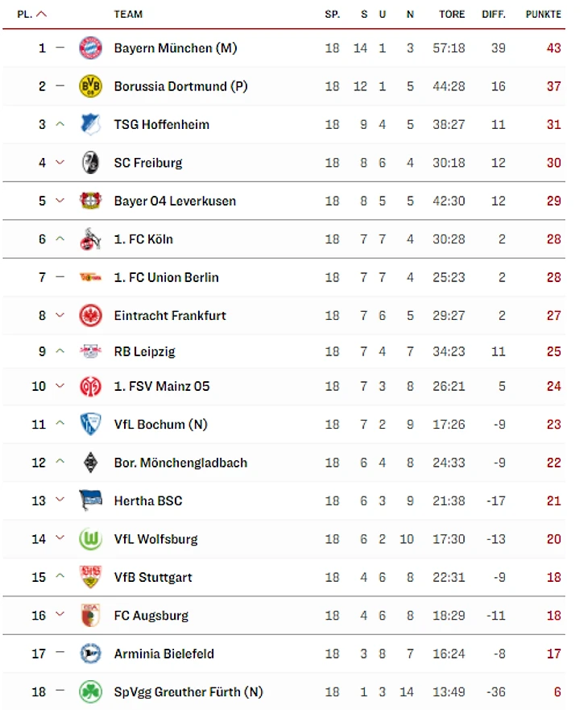Click the SC Freiburg logo
This screenshot has width=588, height=710.
90,163
